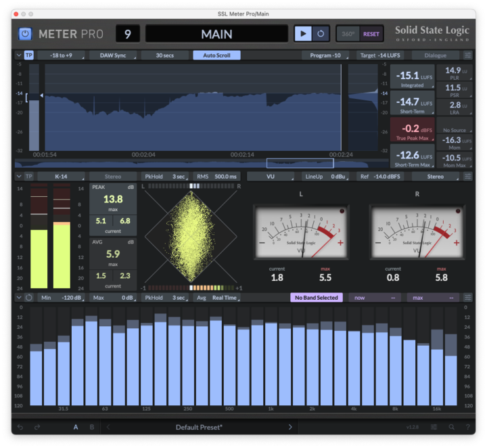The image size is (487, 448).
Task: Toggle the plugin power bypass button
Action: pyautogui.click(x=25, y=34)
